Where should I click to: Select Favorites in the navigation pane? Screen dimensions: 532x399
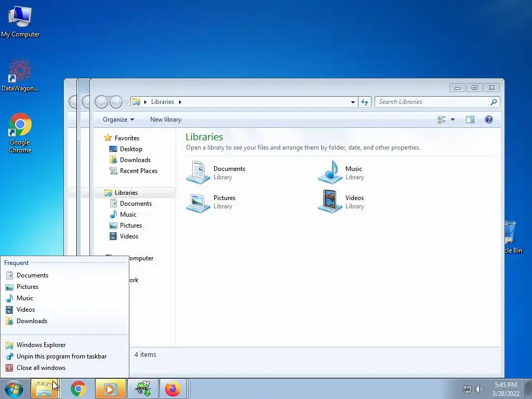coord(122,138)
